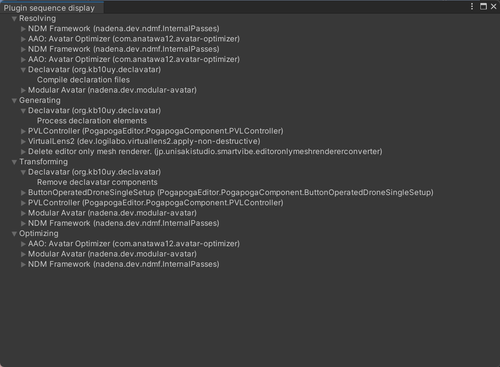Collapse the Resolving phase arrow
The width and height of the screenshot is (500, 367).
click(x=14, y=19)
